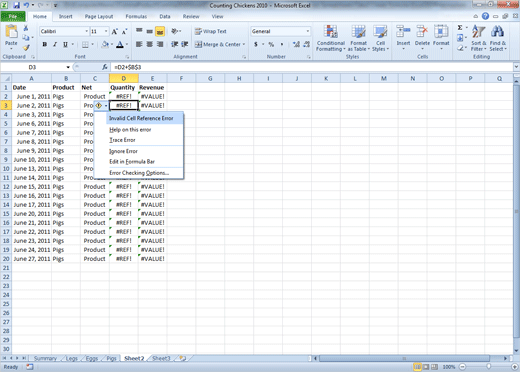Viewport: 520px width, 372px height.
Task: Apply the Fill Color bucket
Action: pos(105,44)
